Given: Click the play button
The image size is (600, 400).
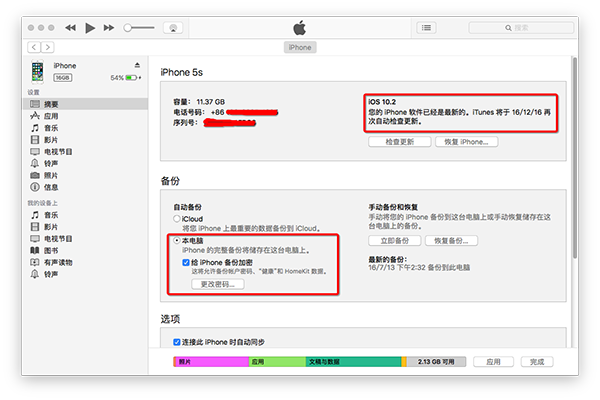Looking at the screenshot, I should [x=90, y=28].
